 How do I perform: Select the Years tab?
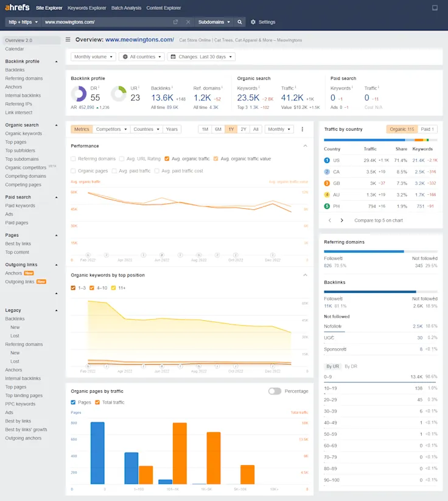(172, 129)
